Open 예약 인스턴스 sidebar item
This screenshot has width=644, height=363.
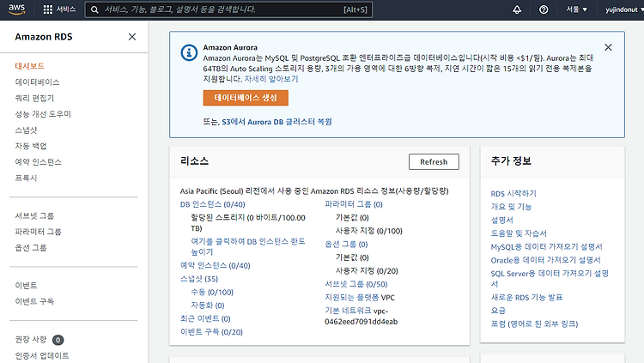(38, 162)
